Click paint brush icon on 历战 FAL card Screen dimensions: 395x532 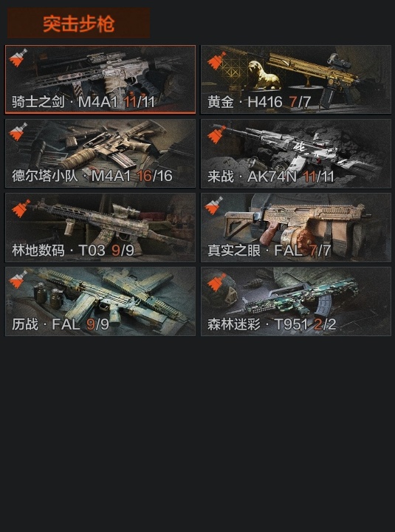pyautogui.click(x=18, y=279)
